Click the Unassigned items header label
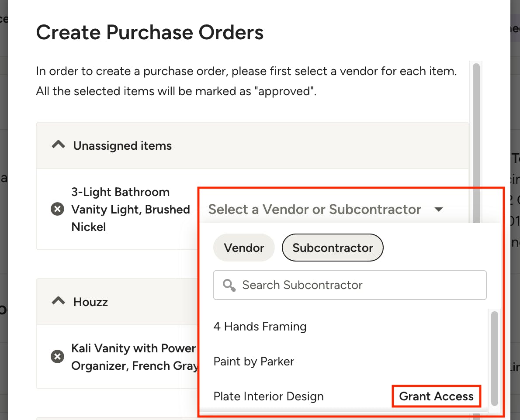The width and height of the screenshot is (520, 420). (x=122, y=146)
